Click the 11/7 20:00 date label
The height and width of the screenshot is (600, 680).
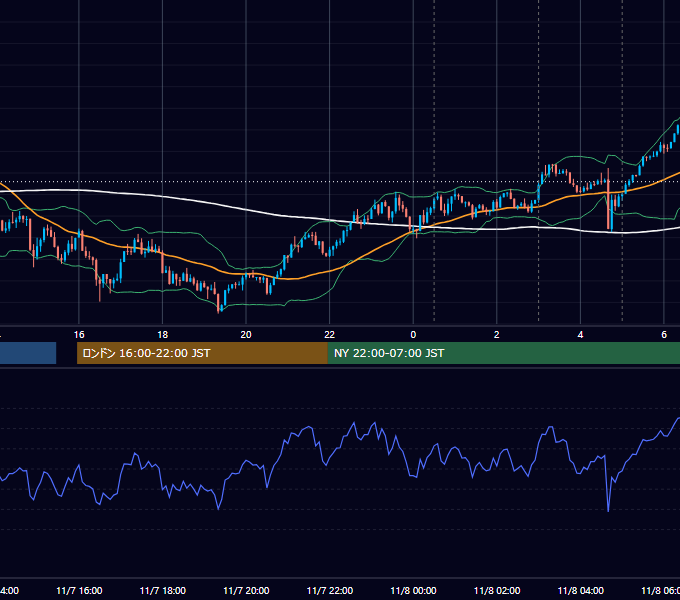(246, 591)
